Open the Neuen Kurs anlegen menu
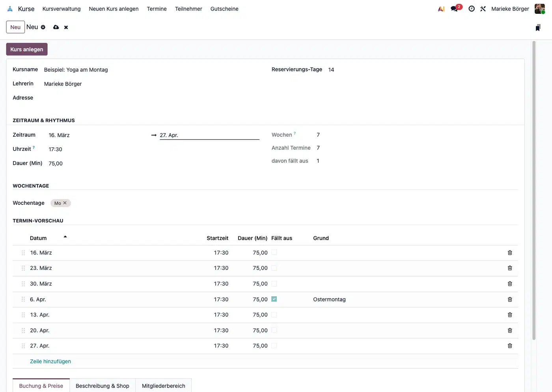The width and height of the screenshot is (552, 392). click(x=114, y=9)
